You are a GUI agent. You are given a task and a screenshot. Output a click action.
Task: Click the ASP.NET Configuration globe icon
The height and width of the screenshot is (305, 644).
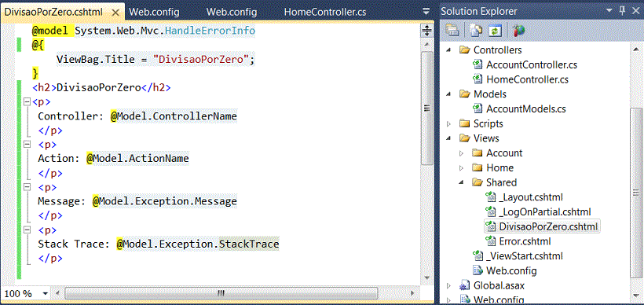518,31
